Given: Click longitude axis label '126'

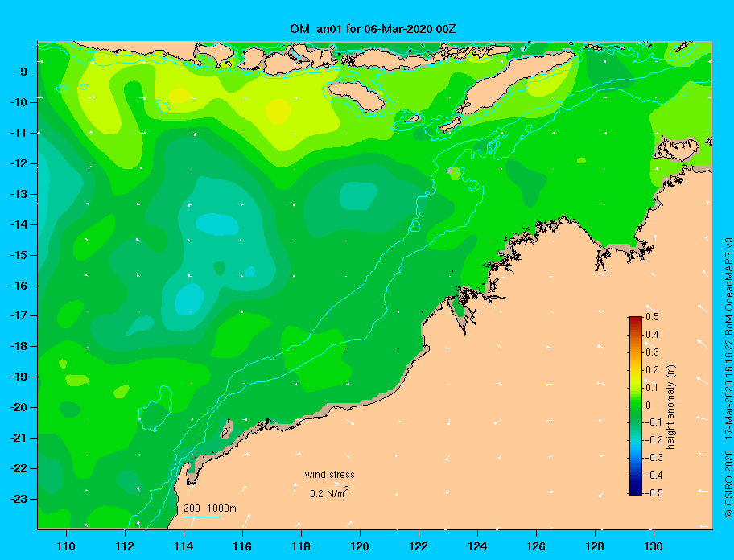Looking at the screenshot, I should [x=536, y=546].
